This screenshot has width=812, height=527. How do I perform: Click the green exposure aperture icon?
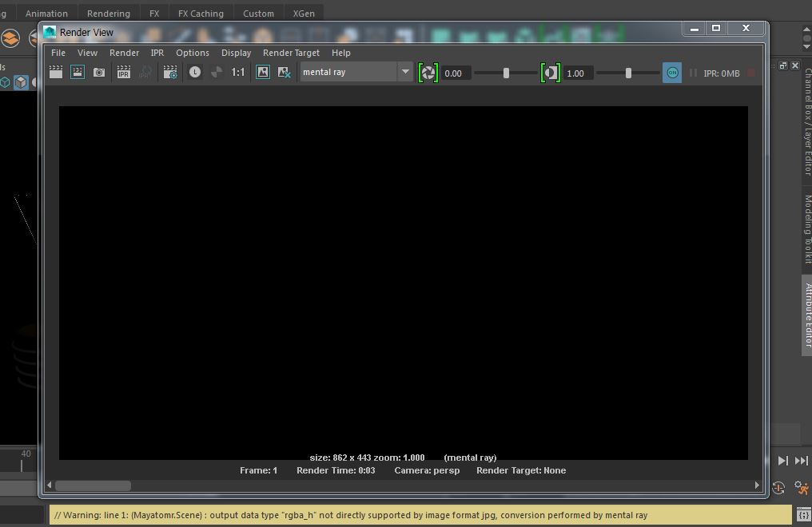tap(428, 73)
